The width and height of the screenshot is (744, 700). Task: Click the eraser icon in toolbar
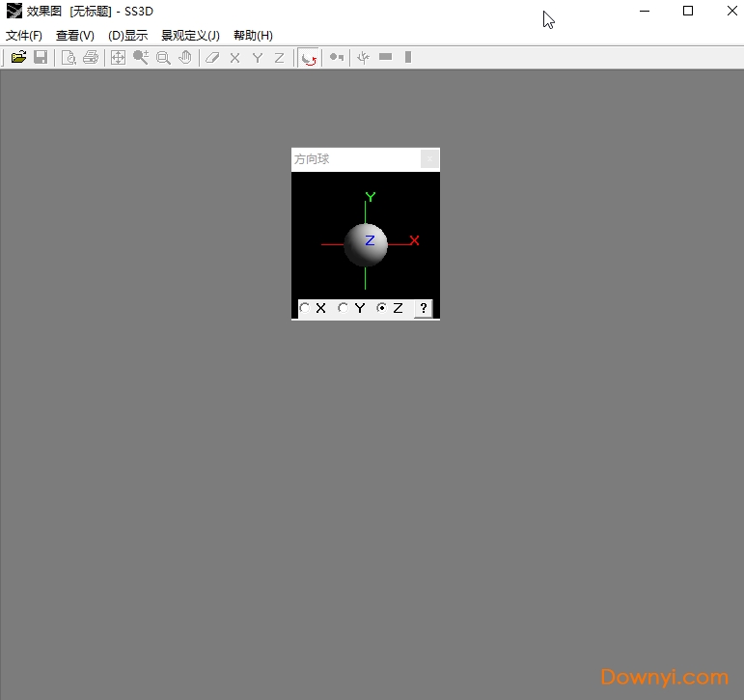(x=212, y=58)
